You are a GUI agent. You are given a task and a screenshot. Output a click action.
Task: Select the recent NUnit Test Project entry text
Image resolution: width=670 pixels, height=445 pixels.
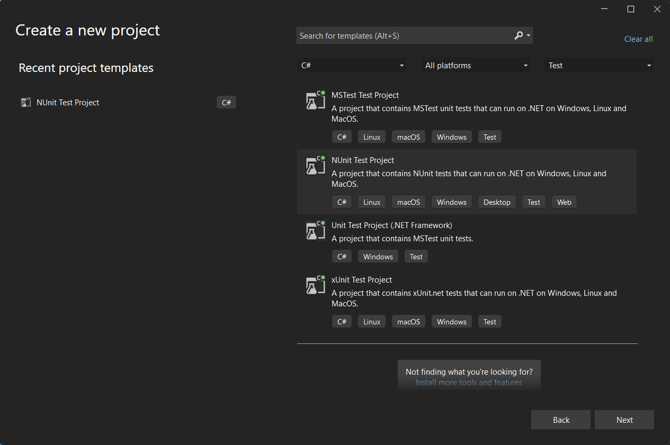[68, 102]
